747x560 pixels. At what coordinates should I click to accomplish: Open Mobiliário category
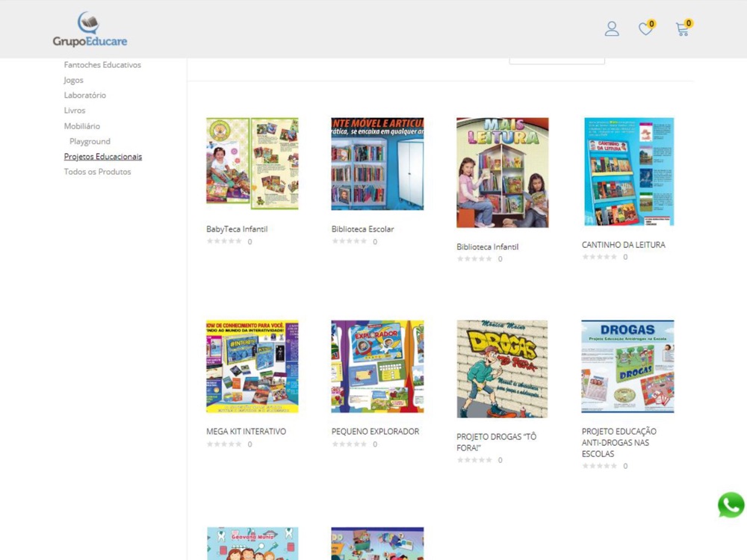pyautogui.click(x=82, y=126)
